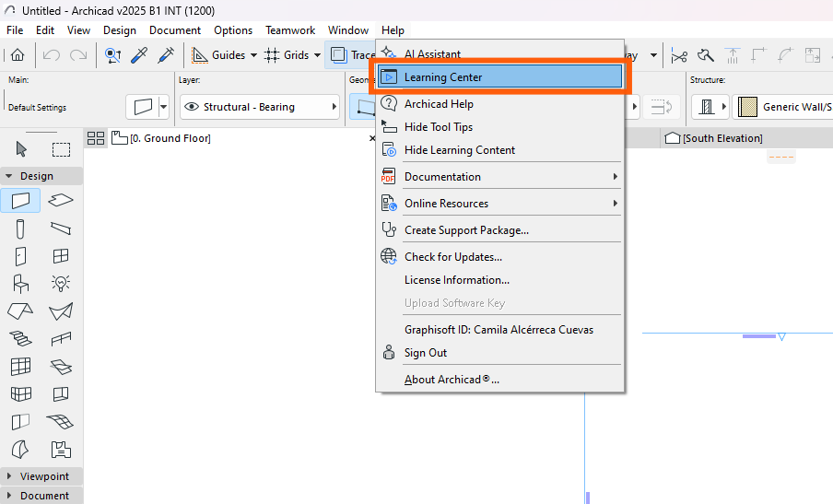The width and height of the screenshot is (833, 504).
Task: Toggle the layer visibility eye icon
Action: 192,107
